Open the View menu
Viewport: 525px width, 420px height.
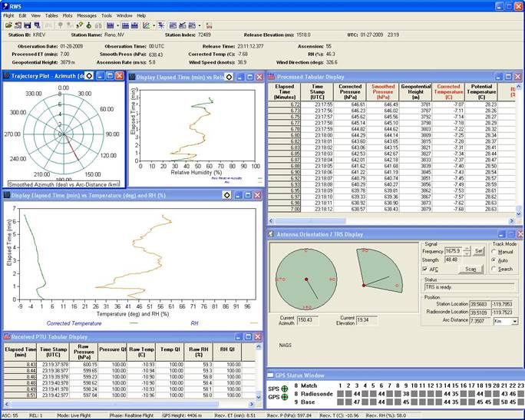click(36, 16)
